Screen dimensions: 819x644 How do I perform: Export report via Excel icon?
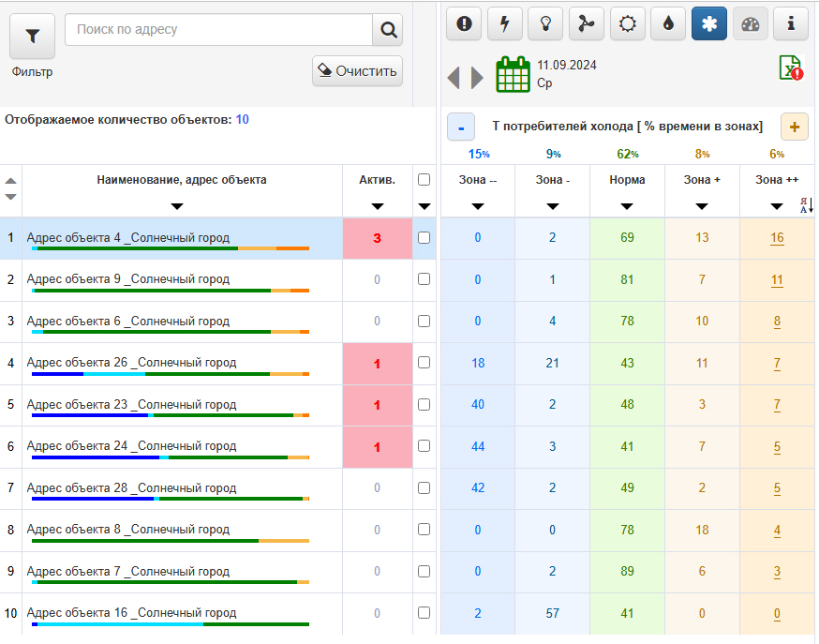coord(790,68)
